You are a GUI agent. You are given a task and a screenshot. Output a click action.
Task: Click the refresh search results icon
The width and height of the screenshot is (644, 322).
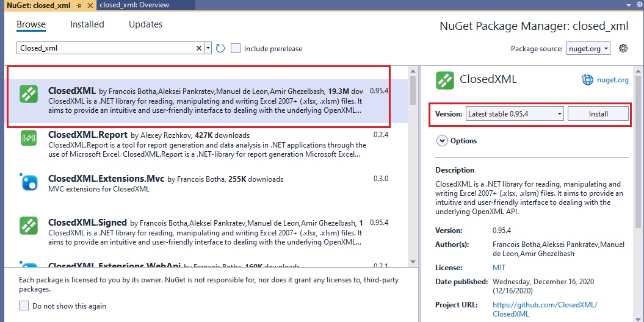pos(220,48)
